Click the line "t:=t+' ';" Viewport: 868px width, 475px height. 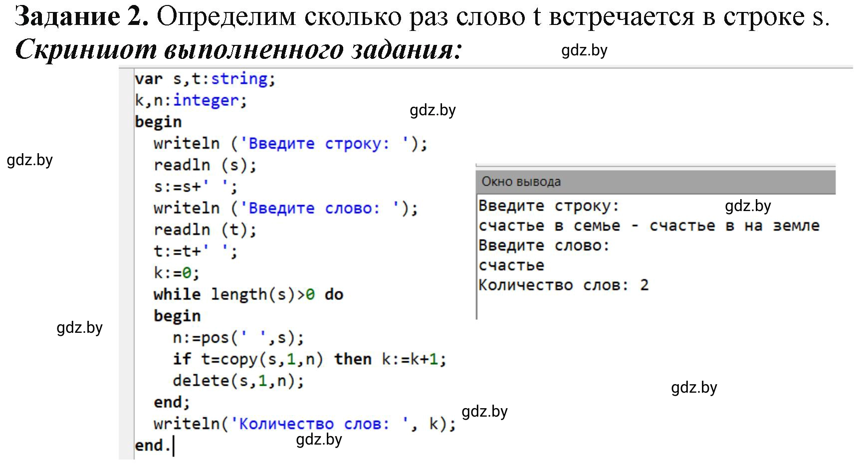coord(196,251)
